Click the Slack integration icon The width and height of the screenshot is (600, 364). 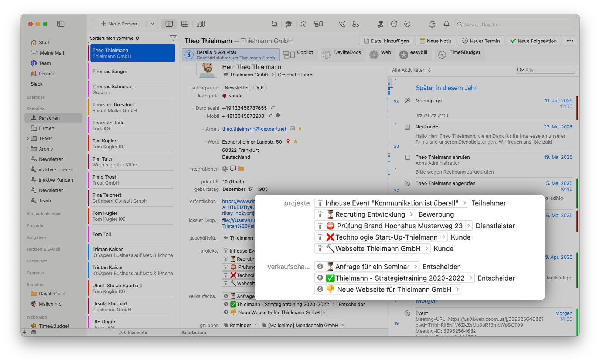click(225, 169)
